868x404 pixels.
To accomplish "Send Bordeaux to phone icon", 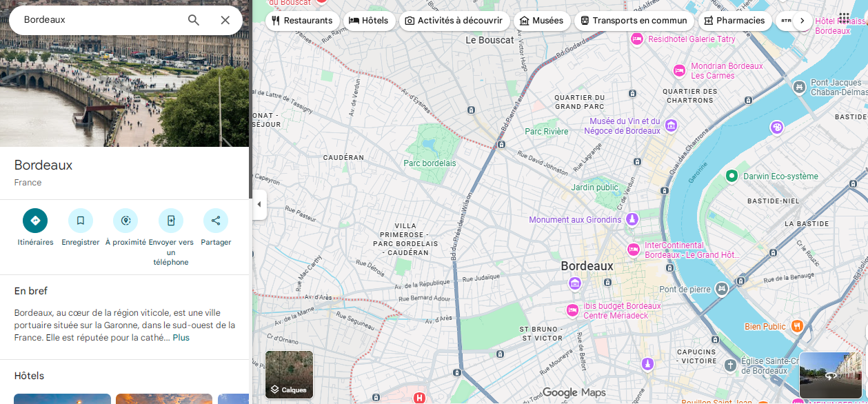I will 171,221.
